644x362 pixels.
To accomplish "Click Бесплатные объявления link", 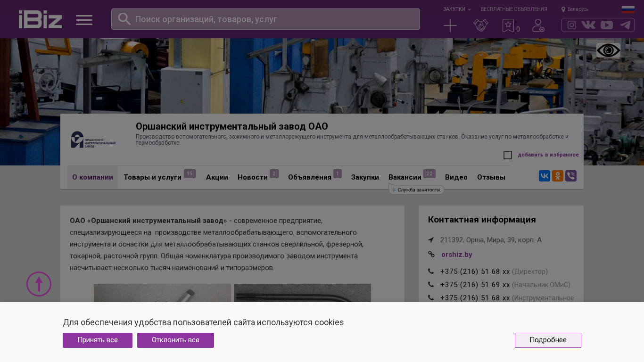I will coord(514,9).
